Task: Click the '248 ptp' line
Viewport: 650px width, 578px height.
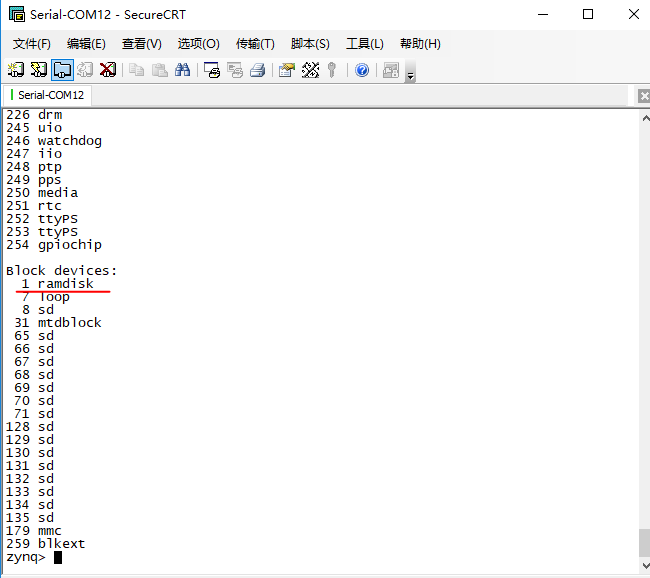Action: [34, 167]
